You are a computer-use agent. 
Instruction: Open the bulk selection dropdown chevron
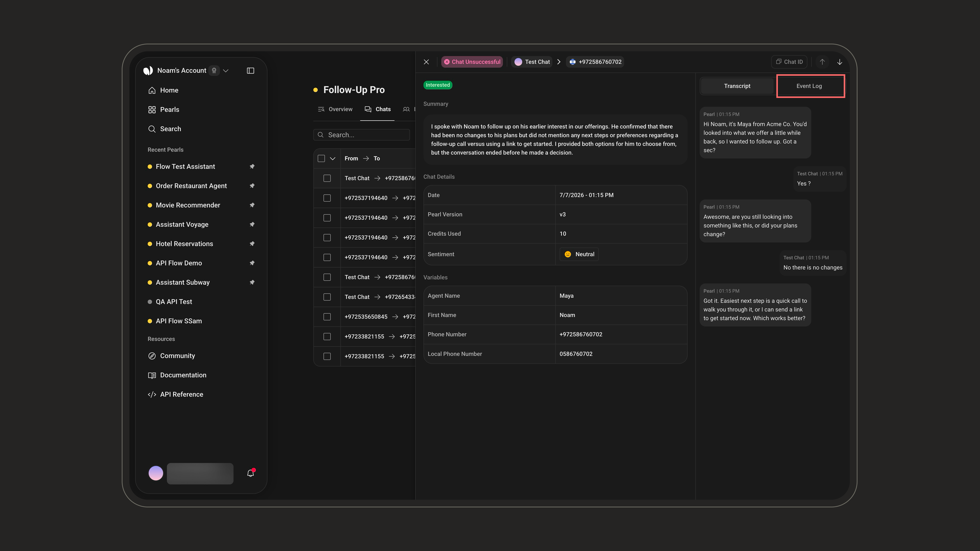[332, 159]
